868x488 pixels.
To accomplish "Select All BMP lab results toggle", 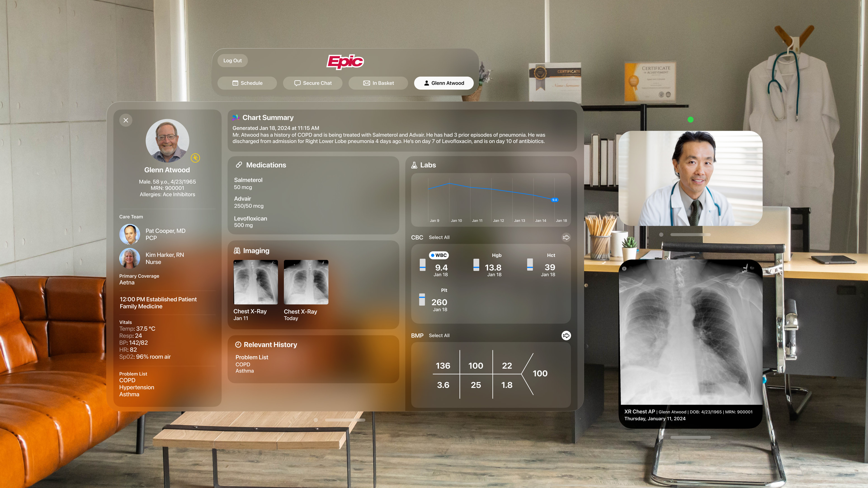I will pos(439,335).
